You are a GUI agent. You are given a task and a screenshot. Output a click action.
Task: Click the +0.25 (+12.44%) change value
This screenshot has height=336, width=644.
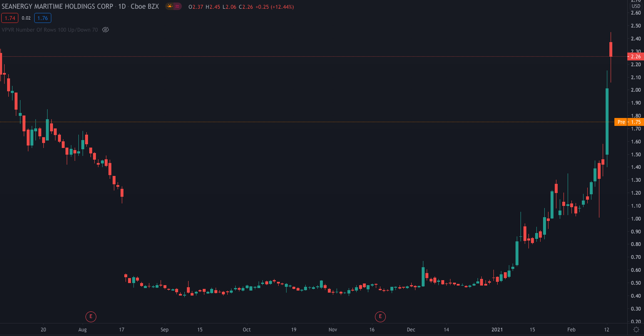click(274, 7)
